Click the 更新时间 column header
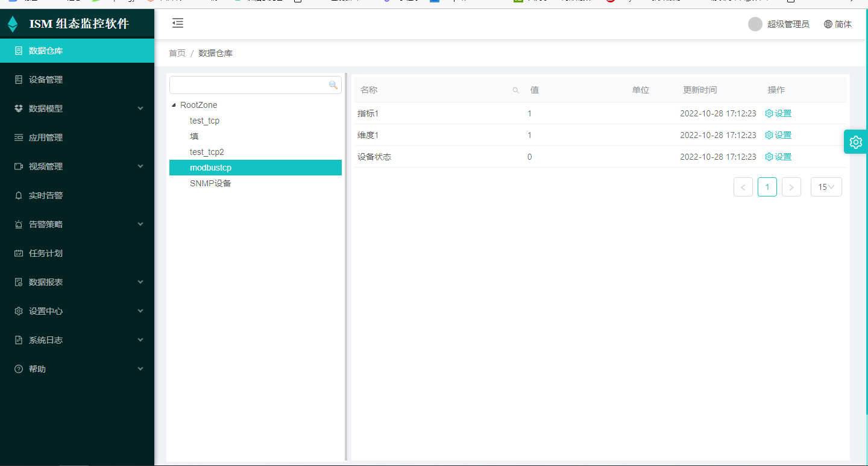Viewport: 868px width, 466px height. click(x=700, y=90)
